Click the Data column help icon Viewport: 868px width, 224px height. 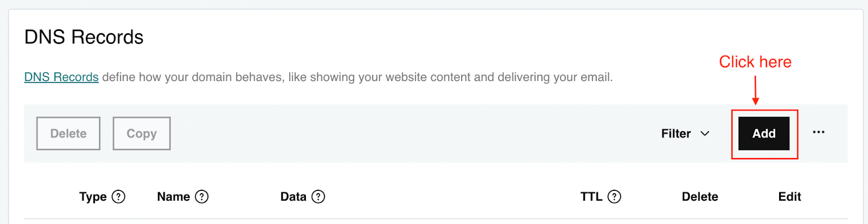tap(318, 197)
